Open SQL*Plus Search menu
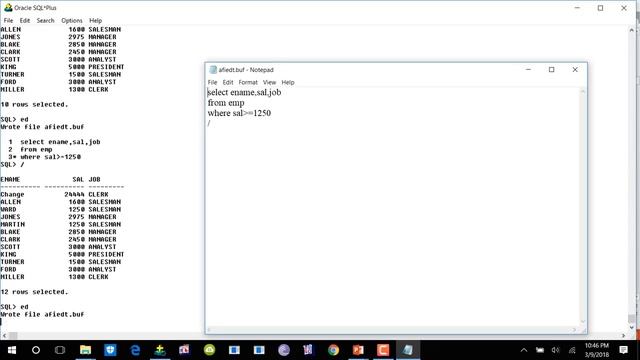The width and height of the screenshot is (640, 360). (x=45, y=20)
